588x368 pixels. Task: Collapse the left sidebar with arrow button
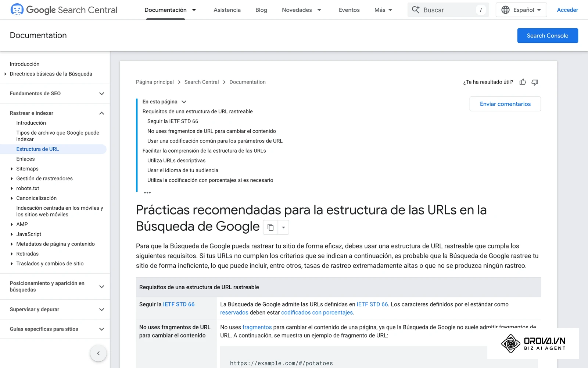[98, 353]
